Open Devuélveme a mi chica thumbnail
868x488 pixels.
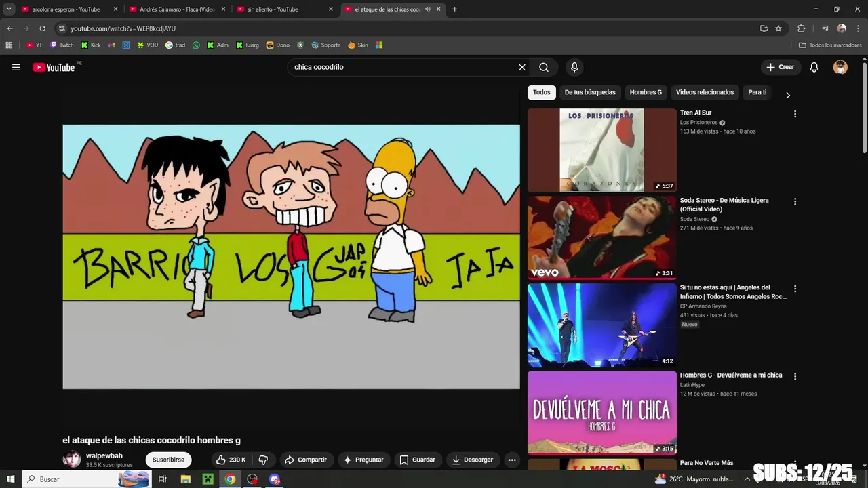coord(602,413)
